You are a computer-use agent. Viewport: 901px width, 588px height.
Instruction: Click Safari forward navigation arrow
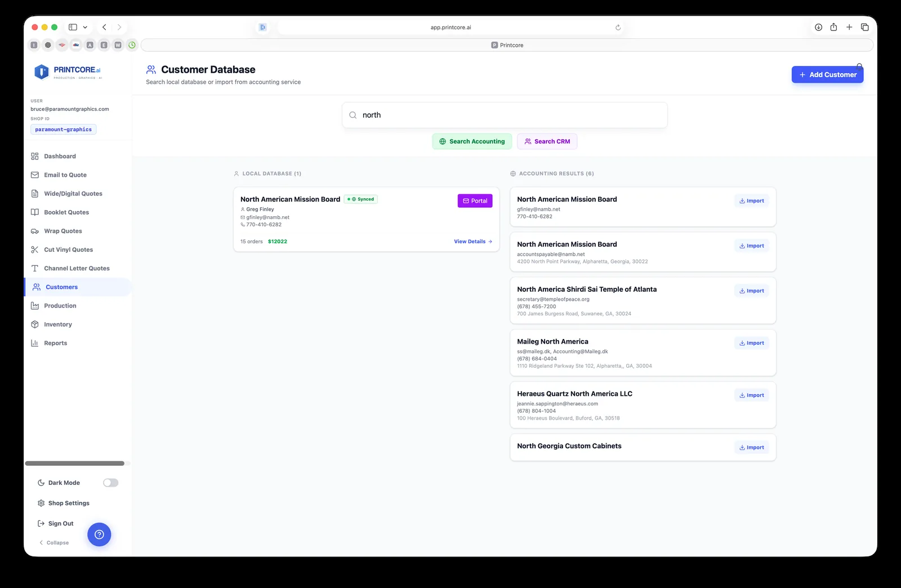tap(119, 27)
